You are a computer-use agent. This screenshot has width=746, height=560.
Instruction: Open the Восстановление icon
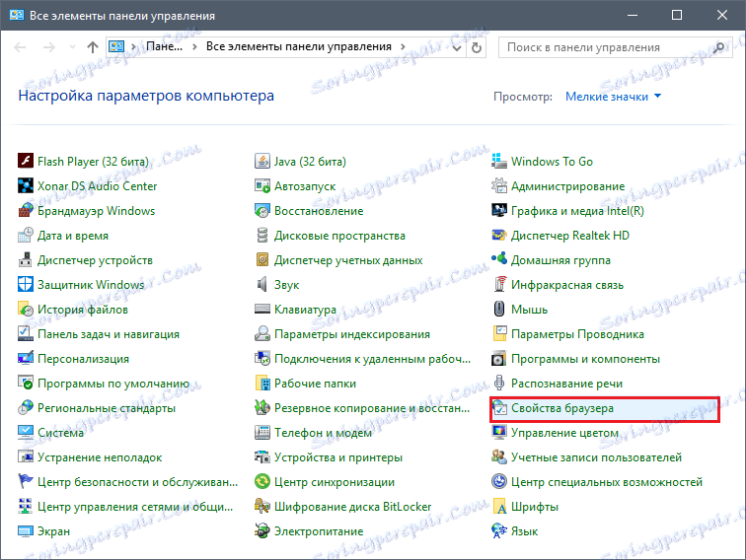pyautogui.click(x=262, y=211)
